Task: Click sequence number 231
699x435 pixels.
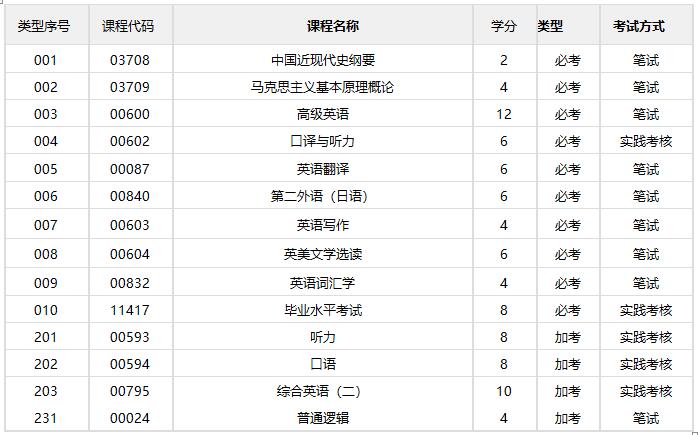Action: (x=45, y=419)
